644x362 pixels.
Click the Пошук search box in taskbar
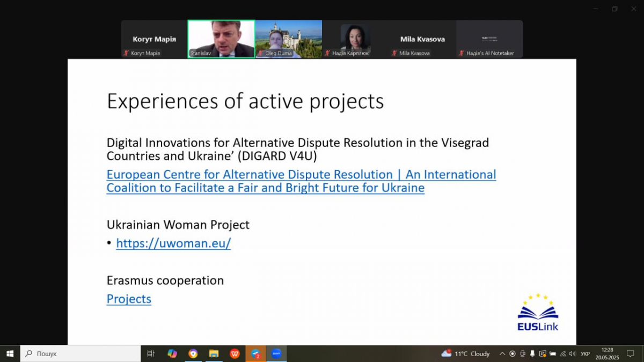click(x=80, y=354)
